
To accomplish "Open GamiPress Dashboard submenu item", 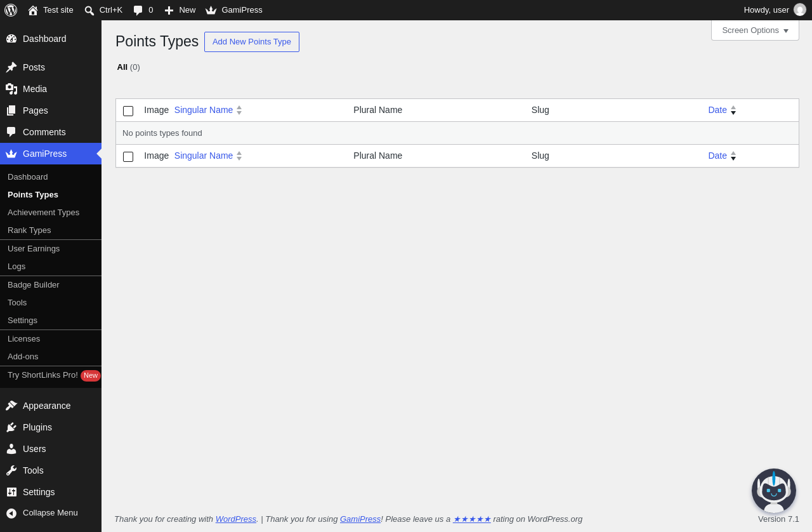I will point(51,176).
